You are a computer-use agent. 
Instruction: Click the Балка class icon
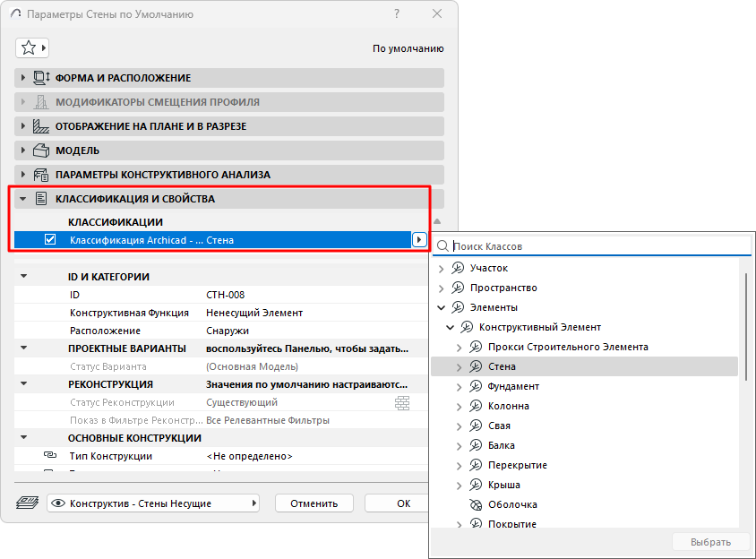pos(476,445)
